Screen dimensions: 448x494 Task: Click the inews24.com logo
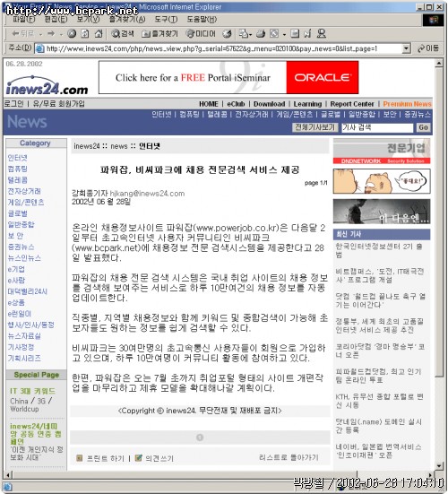pyautogui.click(x=47, y=85)
